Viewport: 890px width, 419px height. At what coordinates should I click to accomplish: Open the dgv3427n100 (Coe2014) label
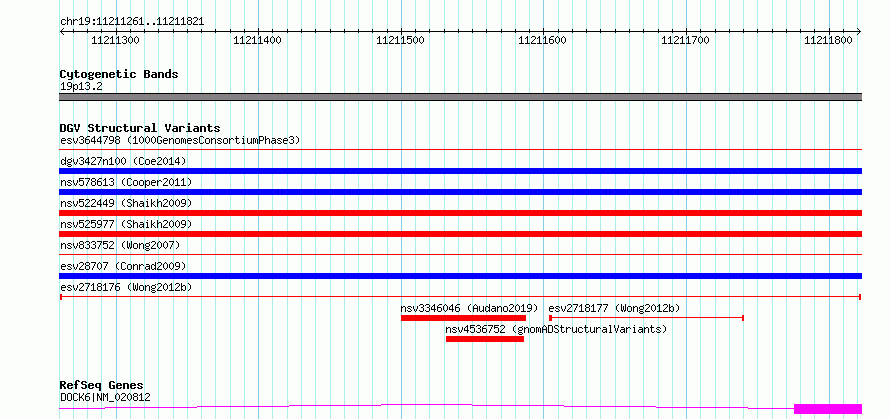(x=123, y=161)
